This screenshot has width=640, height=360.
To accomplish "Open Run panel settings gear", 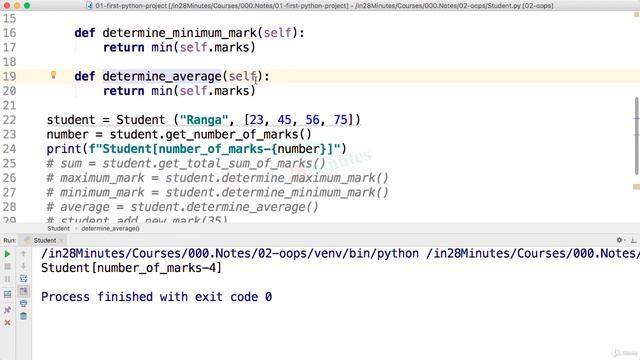I will (620, 240).
